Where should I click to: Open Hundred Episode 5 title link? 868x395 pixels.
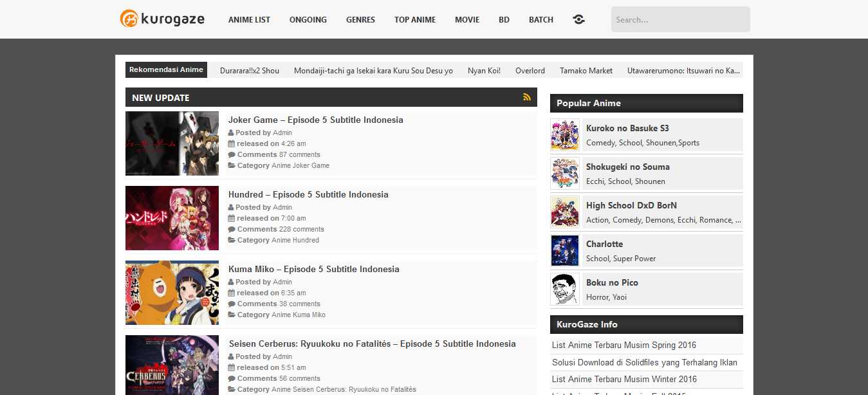(308, 194)
